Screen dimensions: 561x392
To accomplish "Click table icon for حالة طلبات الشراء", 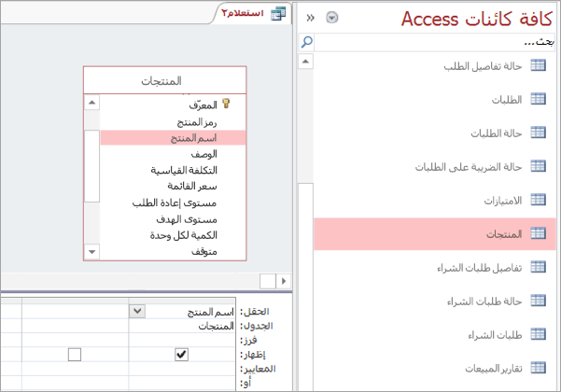I will (x=538, y=301).
